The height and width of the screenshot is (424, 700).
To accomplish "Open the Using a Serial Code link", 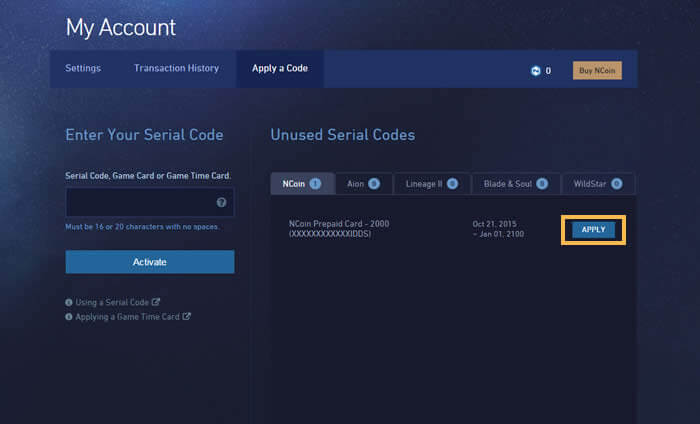I will 112,302.
